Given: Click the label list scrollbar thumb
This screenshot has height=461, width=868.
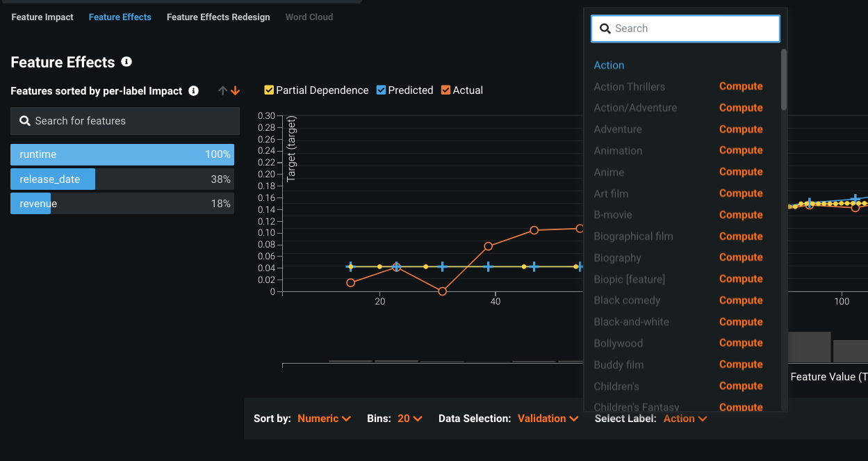Looking at the screenshot, I should click(x=784, y=79).
